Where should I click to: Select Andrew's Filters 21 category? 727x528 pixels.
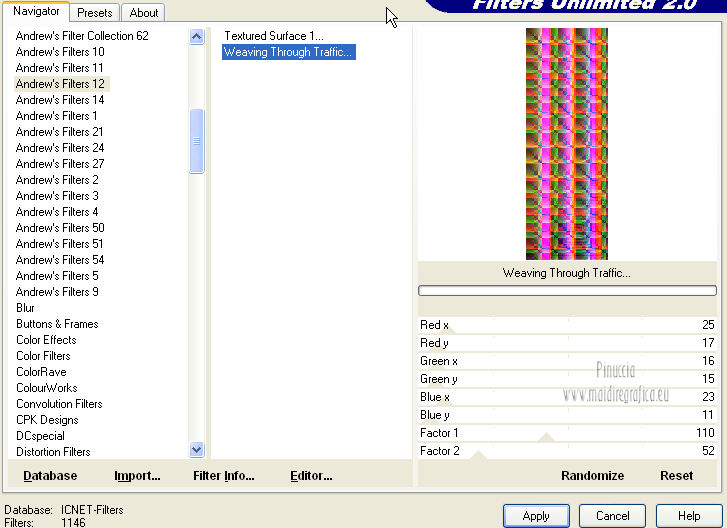pos(59,132)
